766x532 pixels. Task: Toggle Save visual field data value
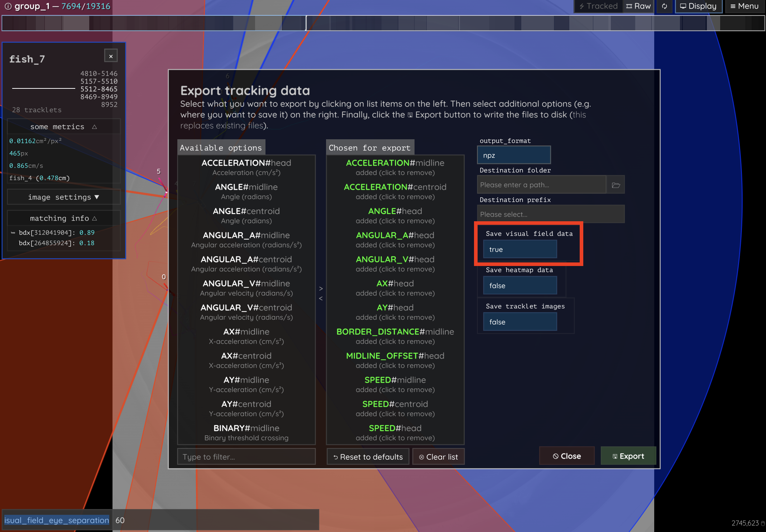pos(520,250)
